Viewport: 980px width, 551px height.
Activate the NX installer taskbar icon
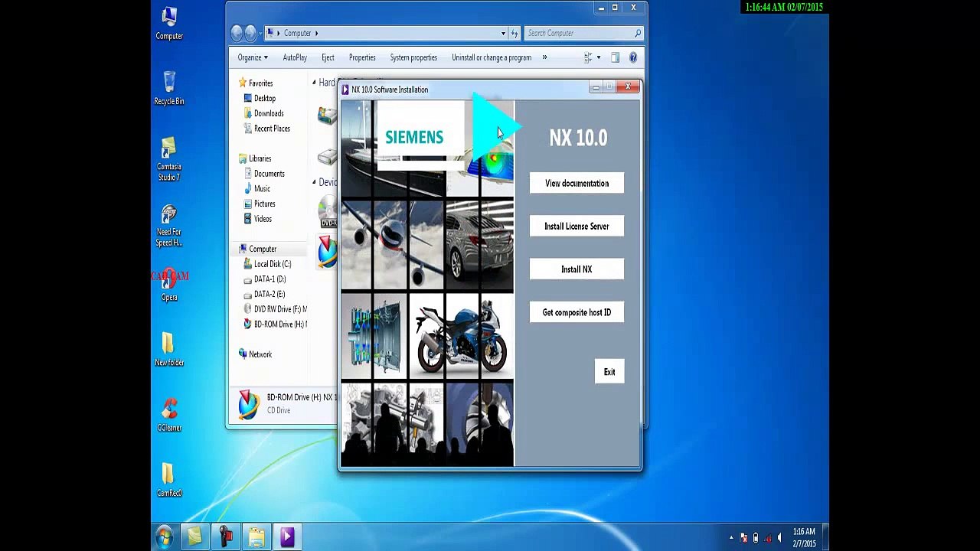[x=286, y=536]
